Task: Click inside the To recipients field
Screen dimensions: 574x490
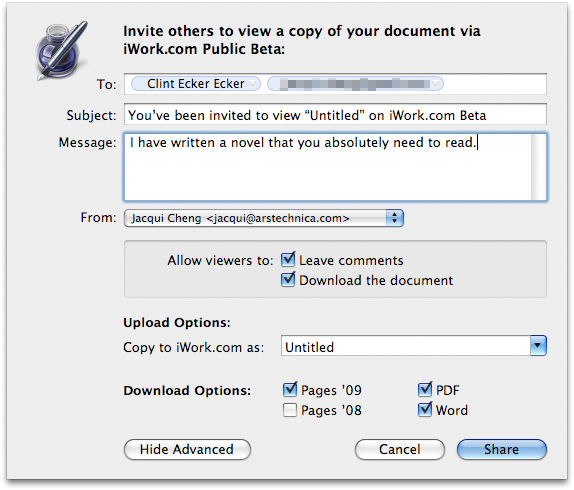Action: click(x=494, y=84)
